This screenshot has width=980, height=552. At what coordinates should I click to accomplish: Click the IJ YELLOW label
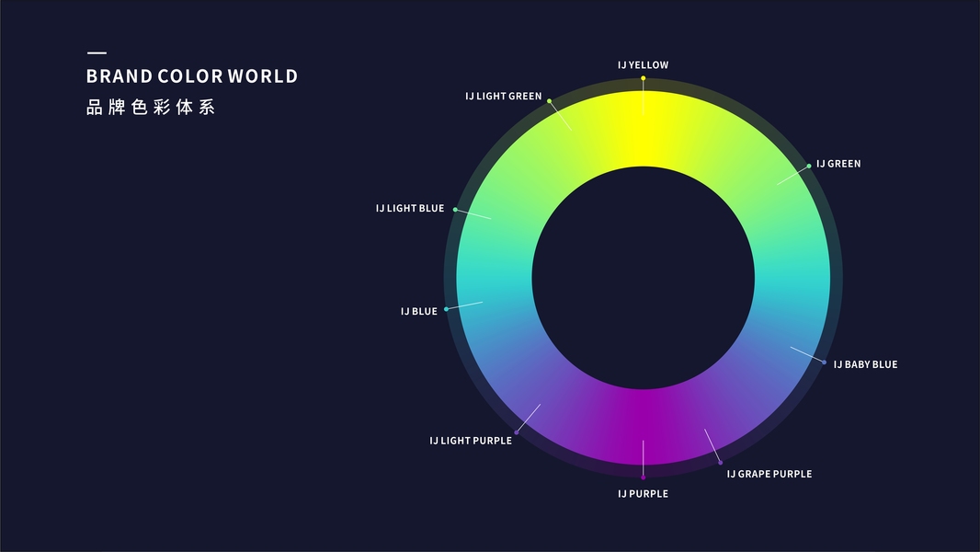(x=644, y=65)
